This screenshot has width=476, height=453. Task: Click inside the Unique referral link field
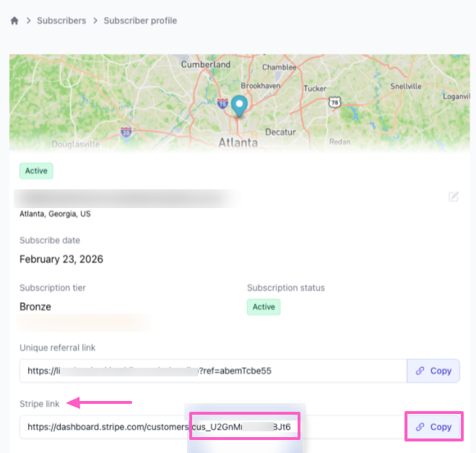pos(213,371)
